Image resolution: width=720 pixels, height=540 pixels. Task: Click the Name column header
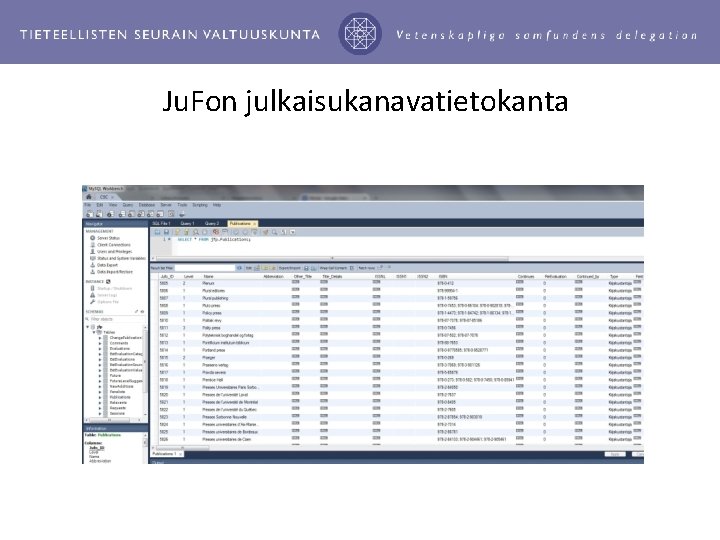coord(208,277)
